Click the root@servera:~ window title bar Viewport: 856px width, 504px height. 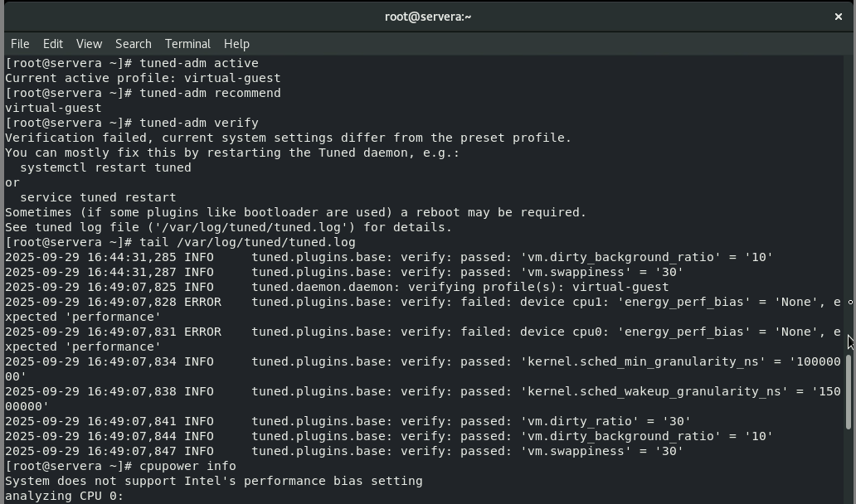coord(428,17)
